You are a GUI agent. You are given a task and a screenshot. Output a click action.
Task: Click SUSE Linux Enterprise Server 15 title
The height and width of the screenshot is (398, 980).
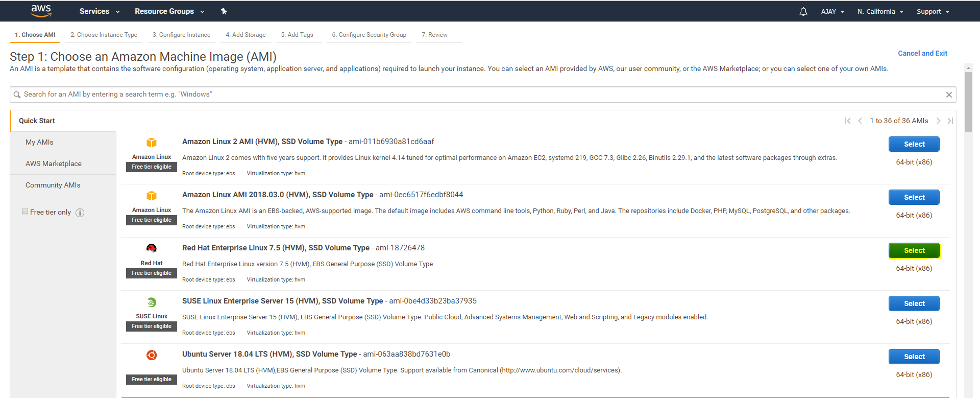[282, 301]
